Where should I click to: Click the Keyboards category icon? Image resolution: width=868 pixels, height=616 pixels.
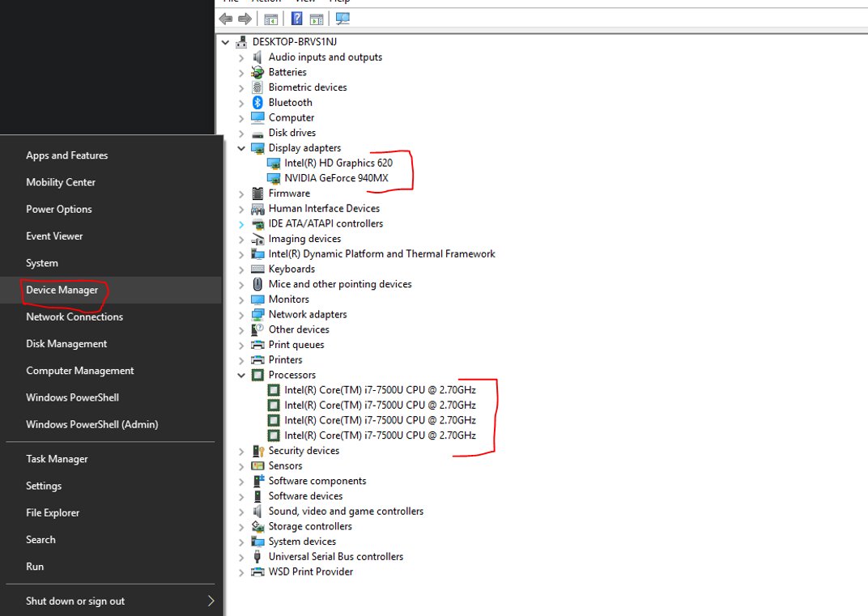tap(257, 269)
